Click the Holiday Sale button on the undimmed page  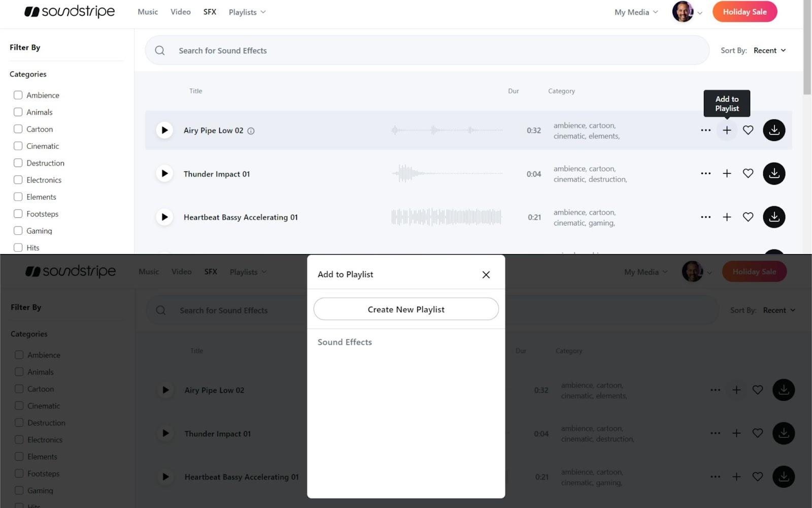click(745, 12)
